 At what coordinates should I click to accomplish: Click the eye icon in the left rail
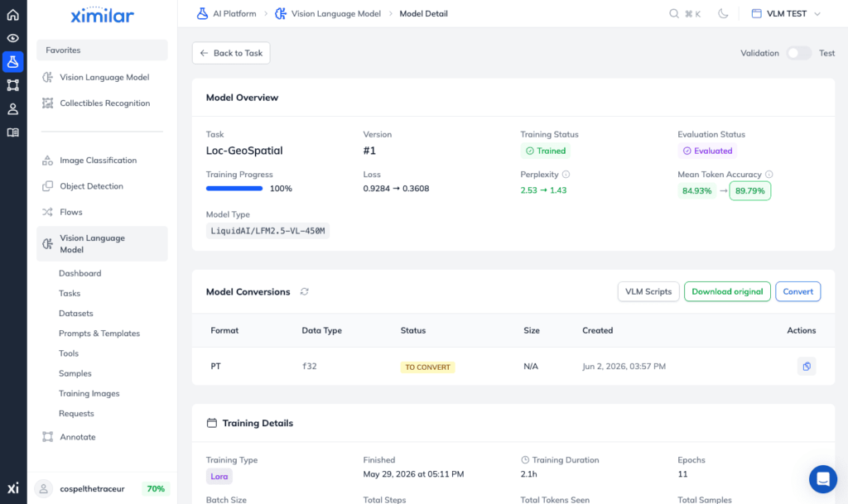tap(13, 38)
